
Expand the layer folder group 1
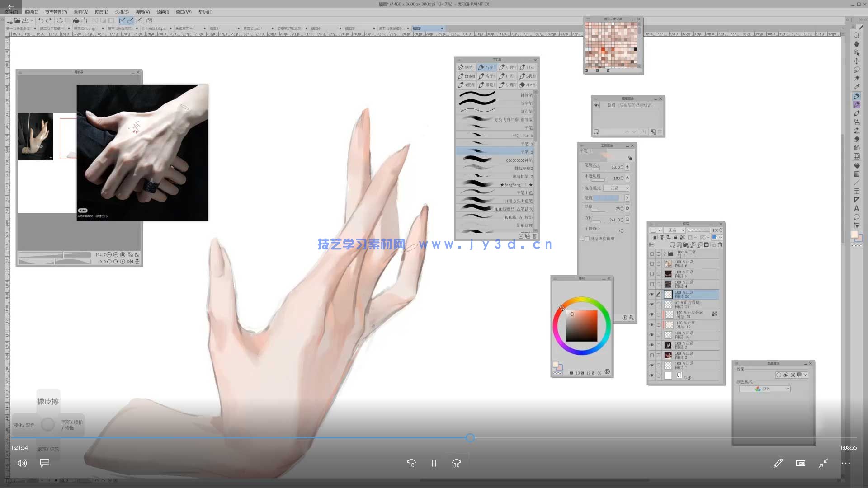pyautogui.click(x=664, y=254)
